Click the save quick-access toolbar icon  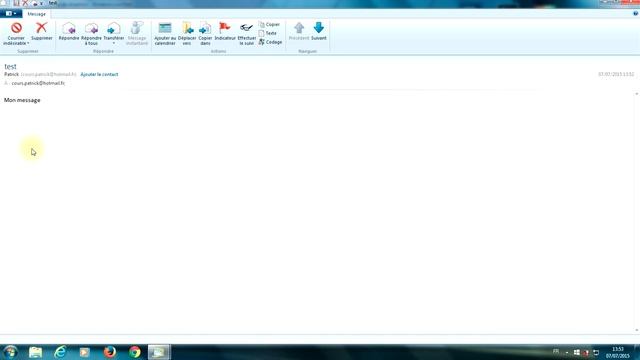[16, 3]
